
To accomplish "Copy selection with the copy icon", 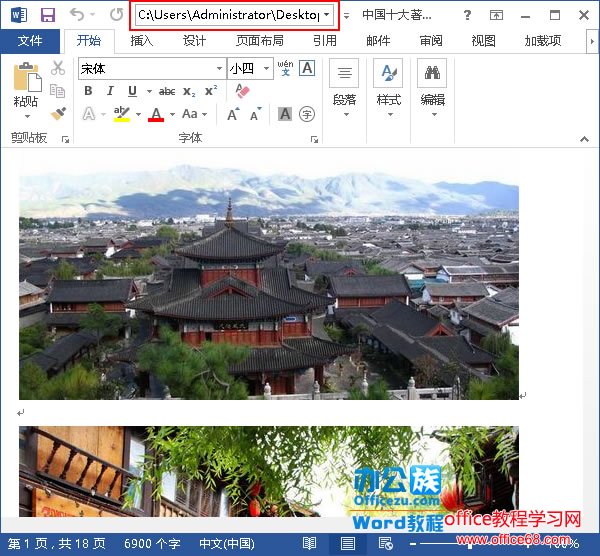I will 57,91.
